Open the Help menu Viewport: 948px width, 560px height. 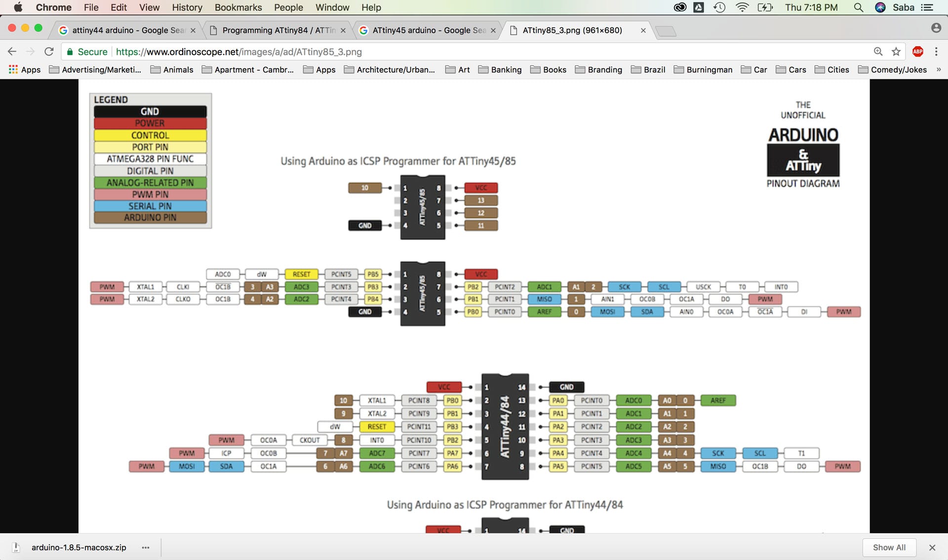[371, 7]
